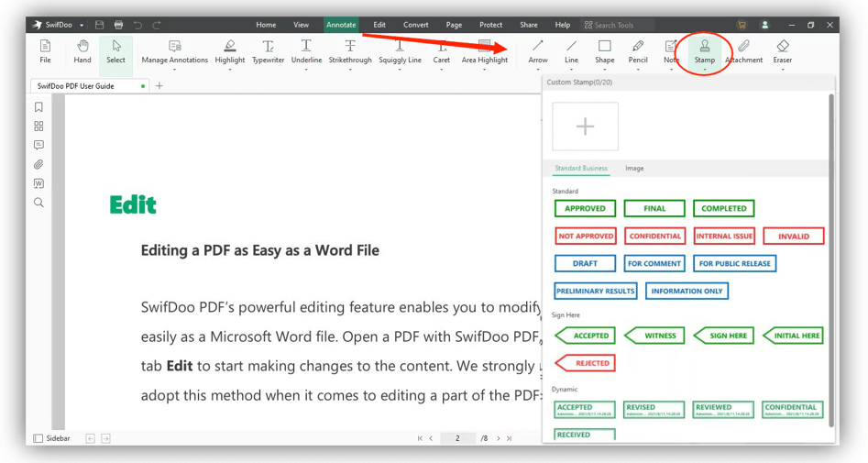868x463 pixels.
Task: Select the Line drawing tool
Action: point(571,51)
